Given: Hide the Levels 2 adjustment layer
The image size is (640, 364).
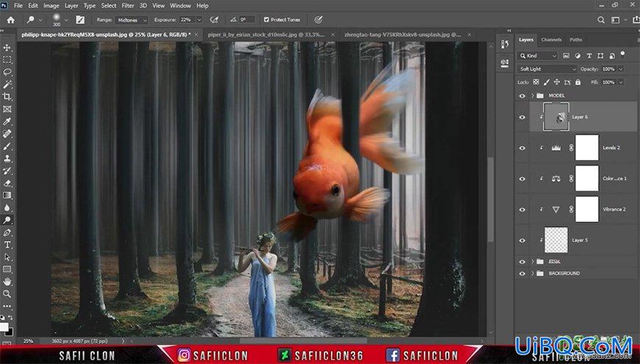Looking at the screenshot, I should point(522,148).
